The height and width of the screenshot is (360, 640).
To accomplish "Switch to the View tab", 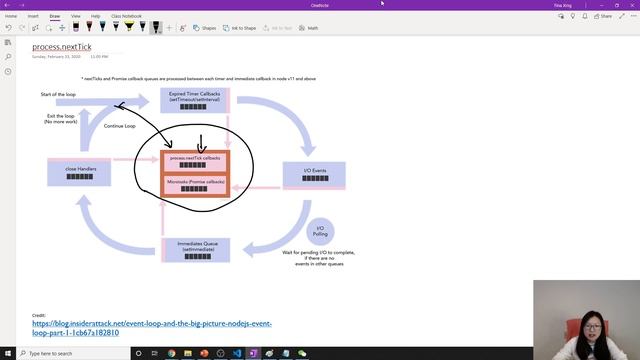I will [x=76, y=16].
